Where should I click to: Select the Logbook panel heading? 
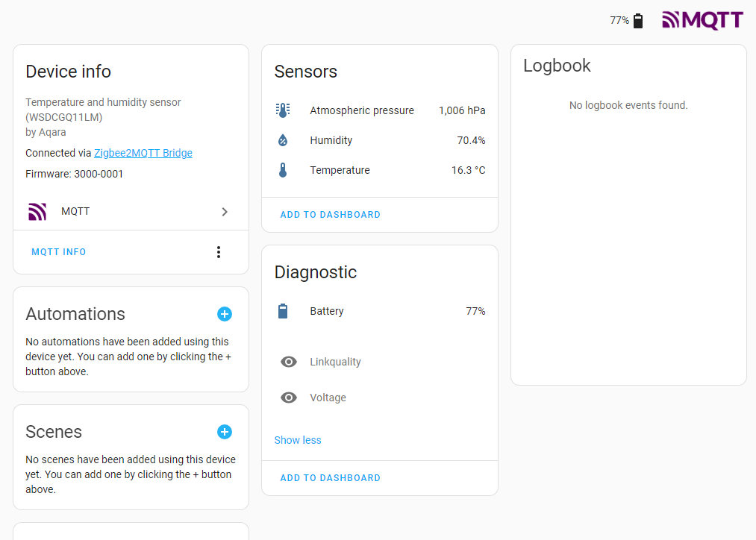557,66
